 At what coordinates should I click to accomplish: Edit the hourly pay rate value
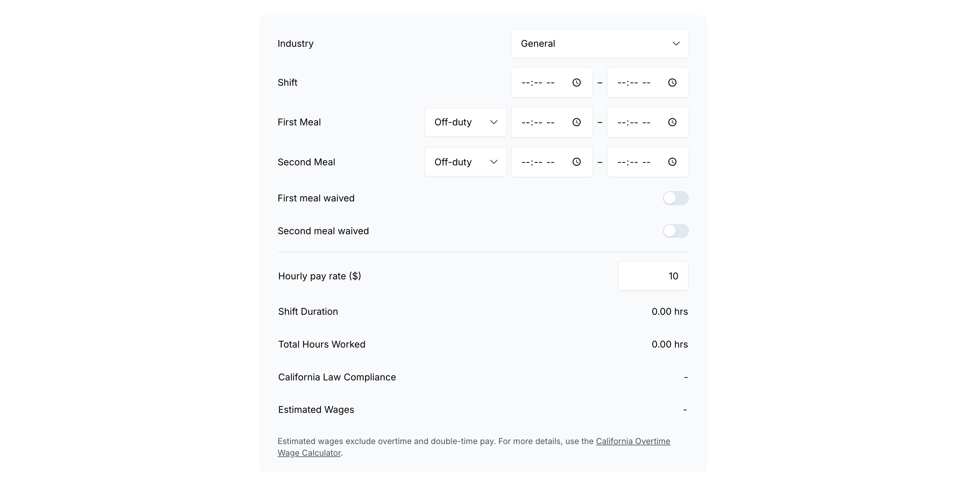click(x=653, y=276)
